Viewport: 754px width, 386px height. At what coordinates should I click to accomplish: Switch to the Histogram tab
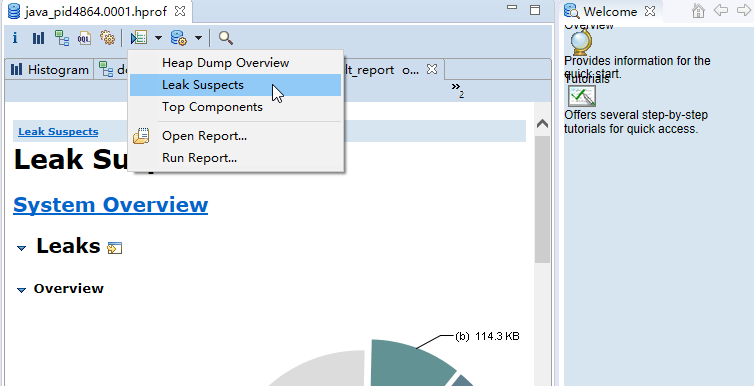[x=50, y=70]
